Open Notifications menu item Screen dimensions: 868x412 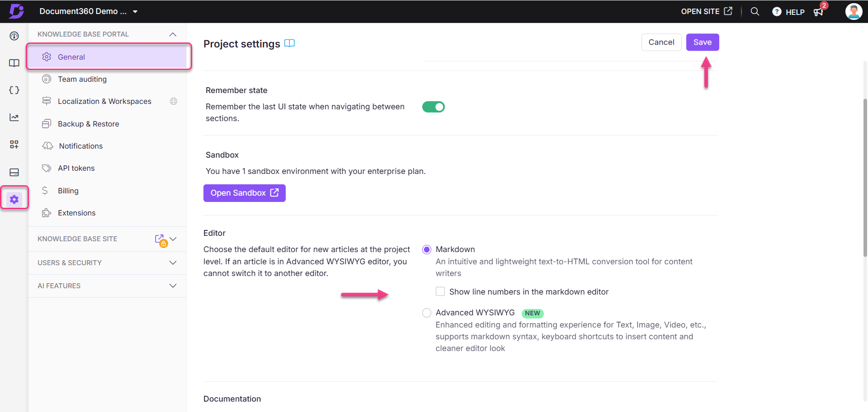[x=107, y=146]
